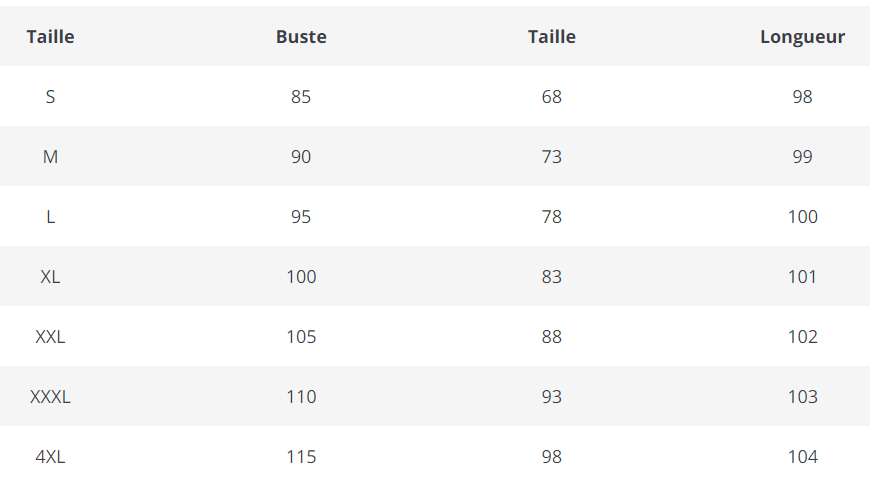Select the XL size label

click(x=50, y=277)
